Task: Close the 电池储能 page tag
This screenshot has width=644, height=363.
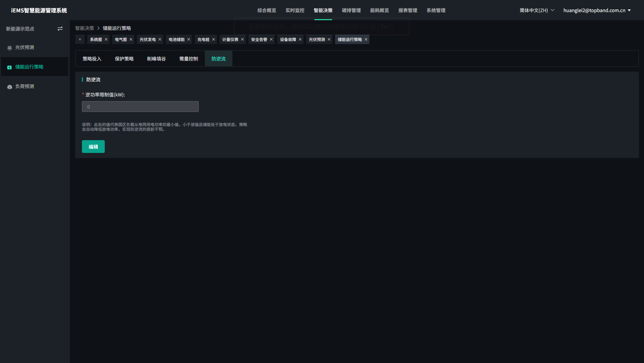Action: tap(189, 40)
